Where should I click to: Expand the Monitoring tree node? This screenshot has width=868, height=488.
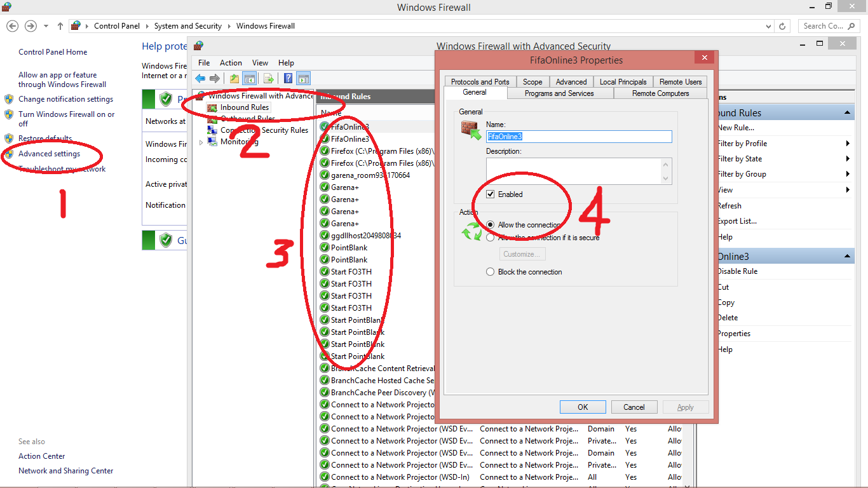(x=201, y=142)
